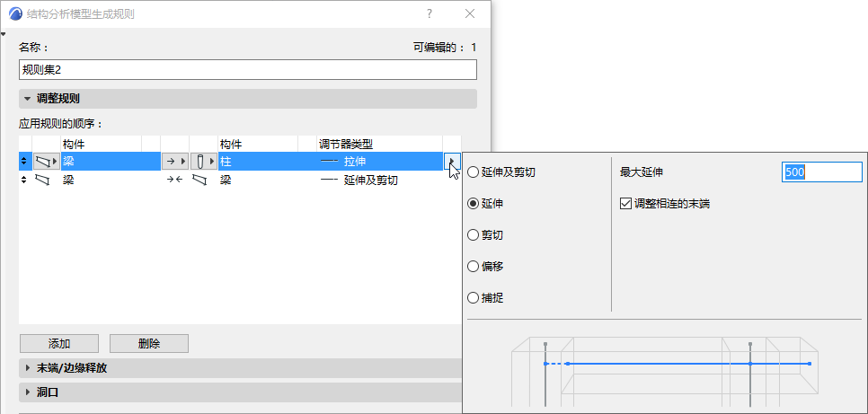Click the reorder handle of second rule
The image size is (868, 414).
(x=23, y=181)
